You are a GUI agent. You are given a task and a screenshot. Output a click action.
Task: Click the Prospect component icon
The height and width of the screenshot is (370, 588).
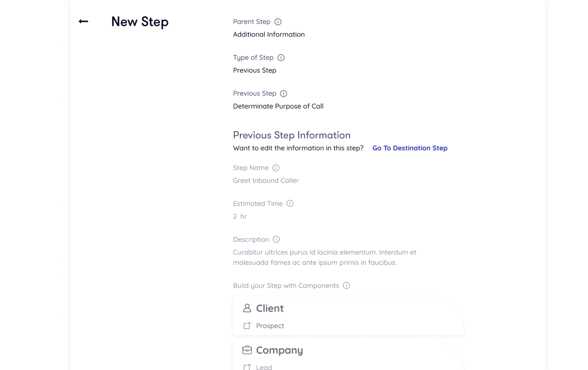click(247, 326)
